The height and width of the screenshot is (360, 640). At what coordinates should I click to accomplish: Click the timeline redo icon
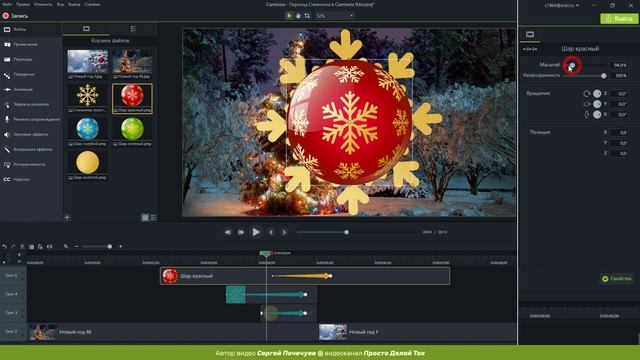(x=13, y=247)
